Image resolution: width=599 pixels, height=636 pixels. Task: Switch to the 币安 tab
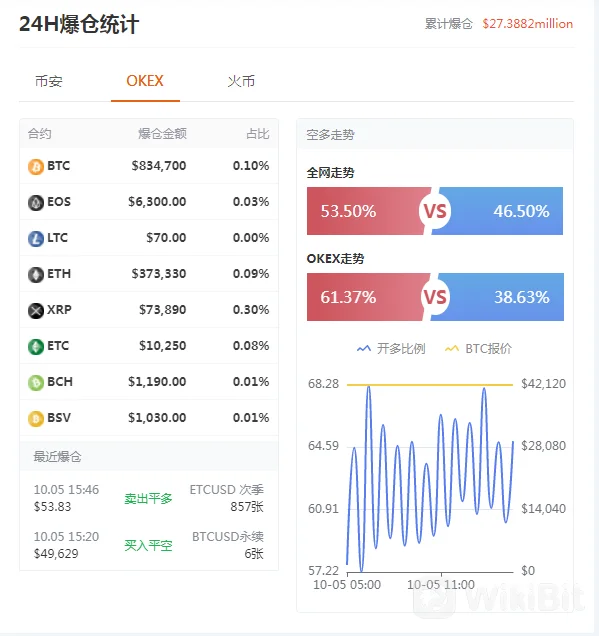[x=49, y=81]
